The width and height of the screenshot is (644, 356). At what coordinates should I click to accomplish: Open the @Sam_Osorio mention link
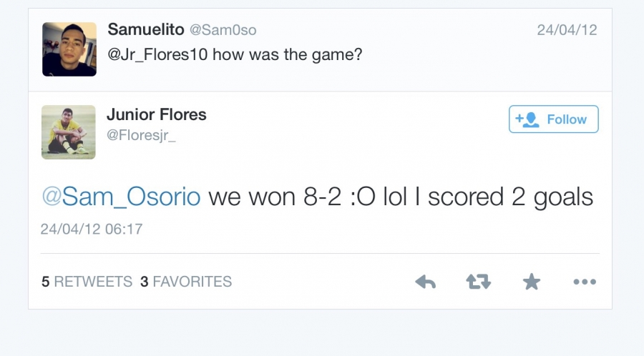[121, 196]
